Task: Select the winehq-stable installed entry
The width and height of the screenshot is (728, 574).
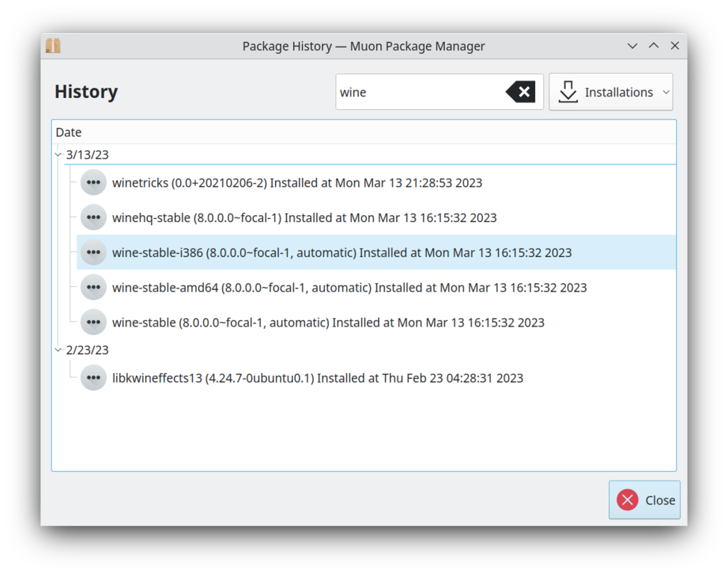Action: (x=376, y=217)
